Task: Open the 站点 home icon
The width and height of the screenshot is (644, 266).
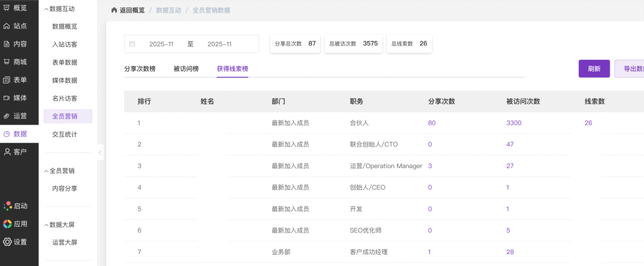Action: tap(7, 26)
